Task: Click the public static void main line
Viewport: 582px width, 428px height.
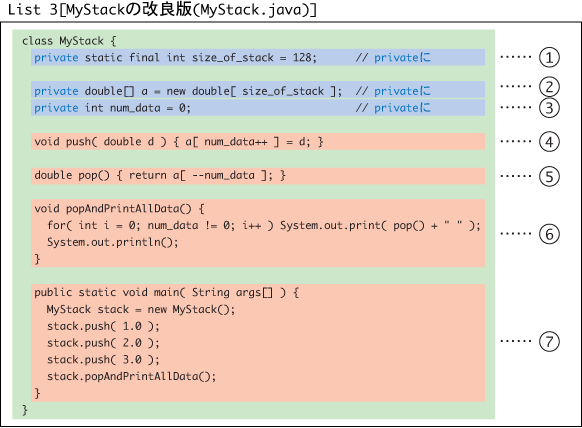Action: (166, 293)
